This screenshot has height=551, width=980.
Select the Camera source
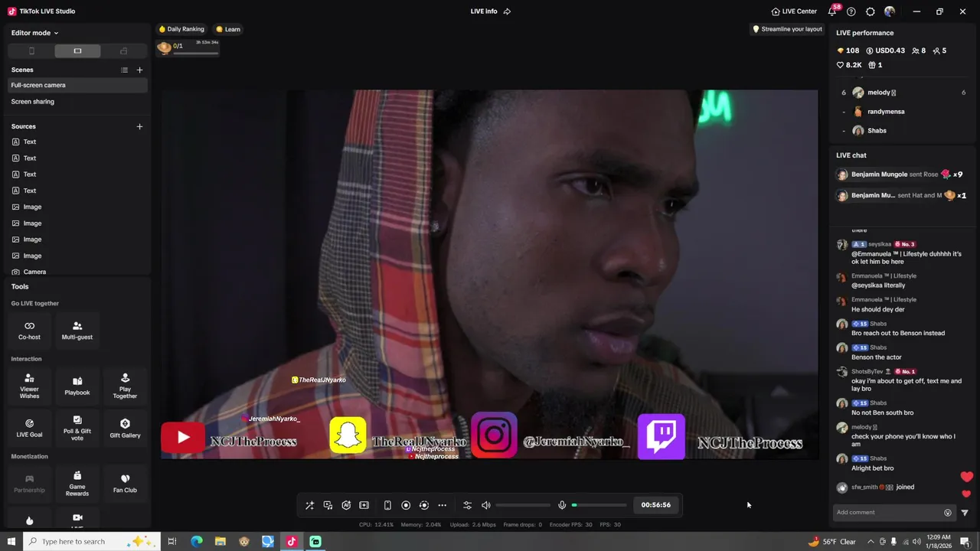coord(77,272)
